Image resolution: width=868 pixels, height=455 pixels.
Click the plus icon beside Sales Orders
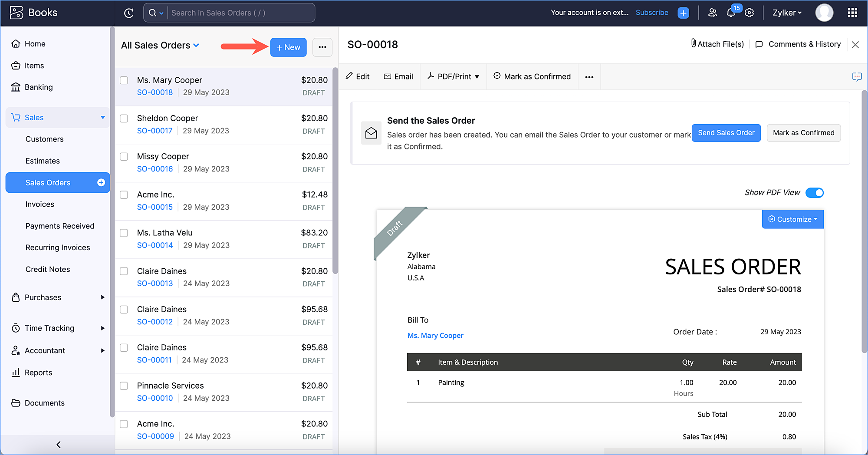click(101, 183)
